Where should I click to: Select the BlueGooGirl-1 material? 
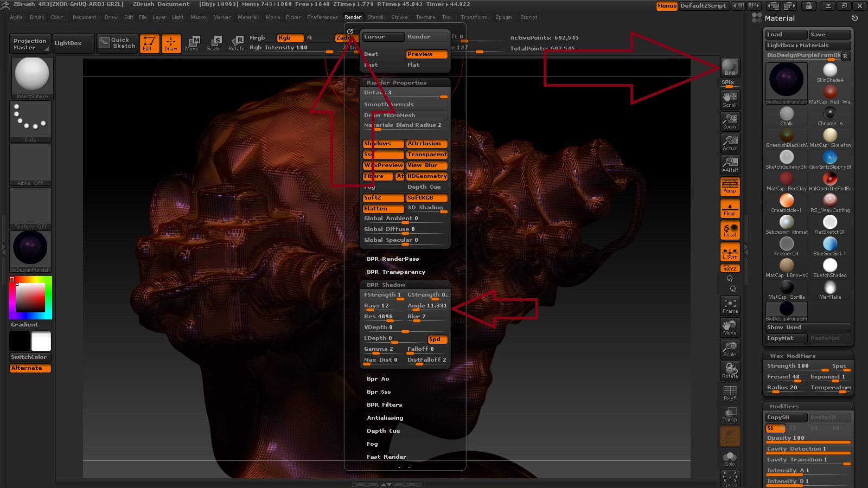click(830, 246)
